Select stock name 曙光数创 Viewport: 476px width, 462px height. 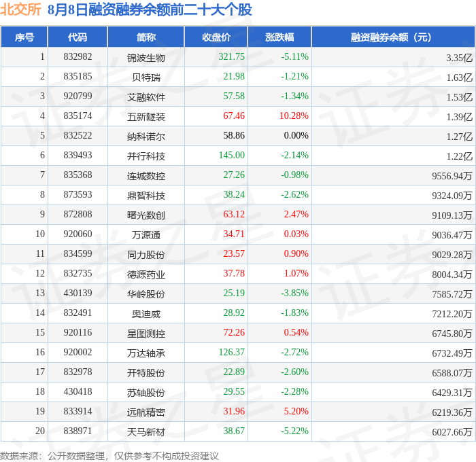tap(146, 215)
